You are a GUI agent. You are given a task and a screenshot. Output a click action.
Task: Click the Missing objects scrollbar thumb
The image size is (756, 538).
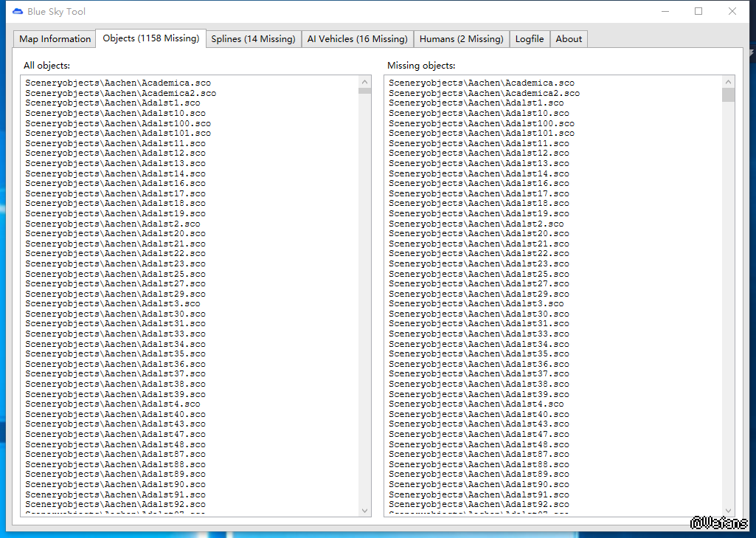728,94
